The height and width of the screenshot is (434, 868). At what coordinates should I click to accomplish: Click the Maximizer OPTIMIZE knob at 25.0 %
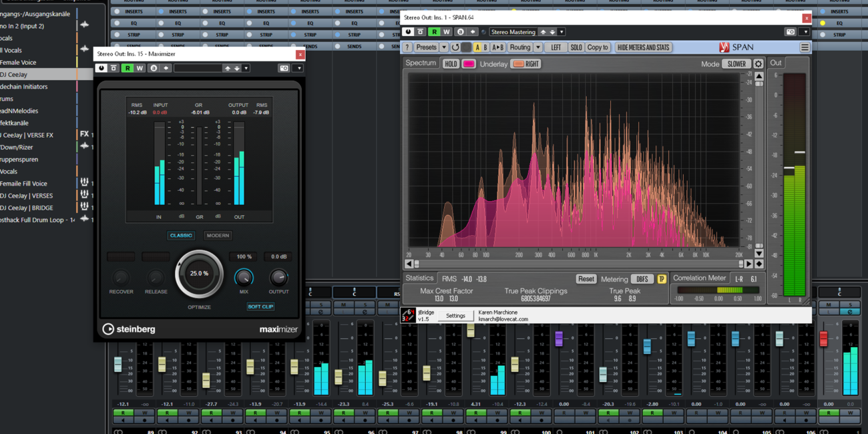pos(199,274)
